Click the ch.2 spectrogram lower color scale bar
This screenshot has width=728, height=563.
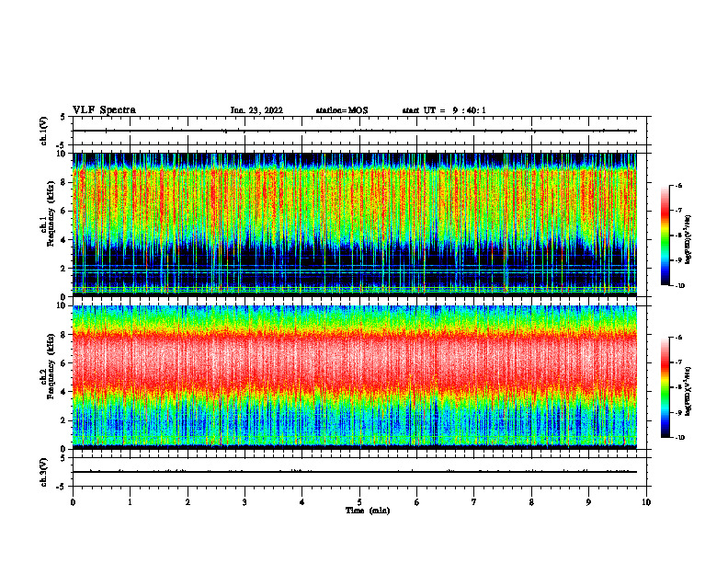[665, 387]
